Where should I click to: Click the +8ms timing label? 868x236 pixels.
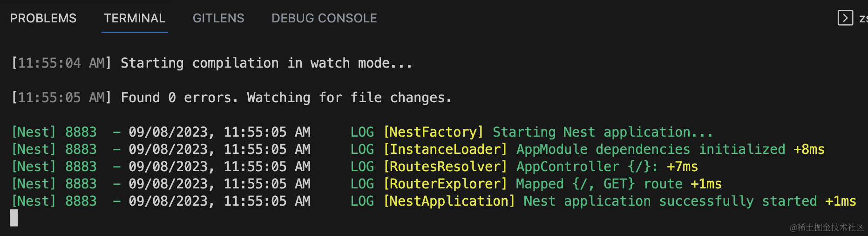(809, 149)
